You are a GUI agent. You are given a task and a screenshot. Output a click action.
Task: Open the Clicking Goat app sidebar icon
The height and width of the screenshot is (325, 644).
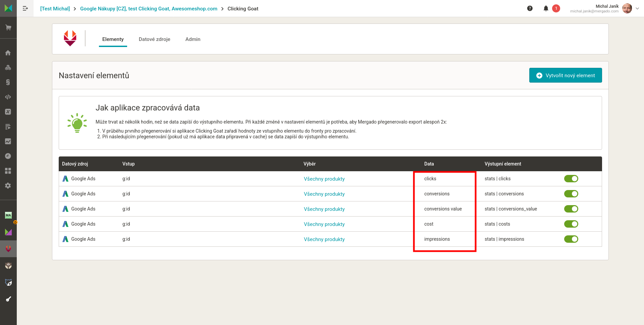(8, 249)
